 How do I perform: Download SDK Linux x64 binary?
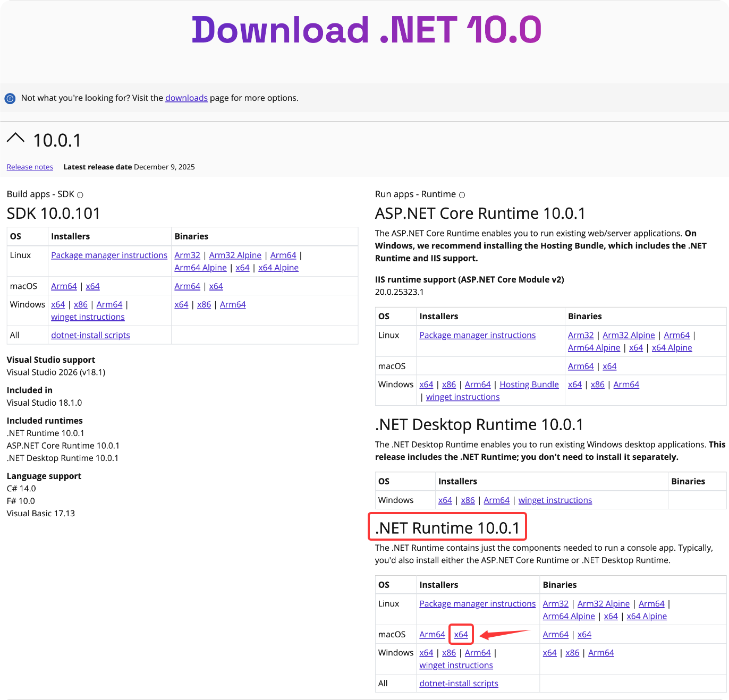coord(243,268)
